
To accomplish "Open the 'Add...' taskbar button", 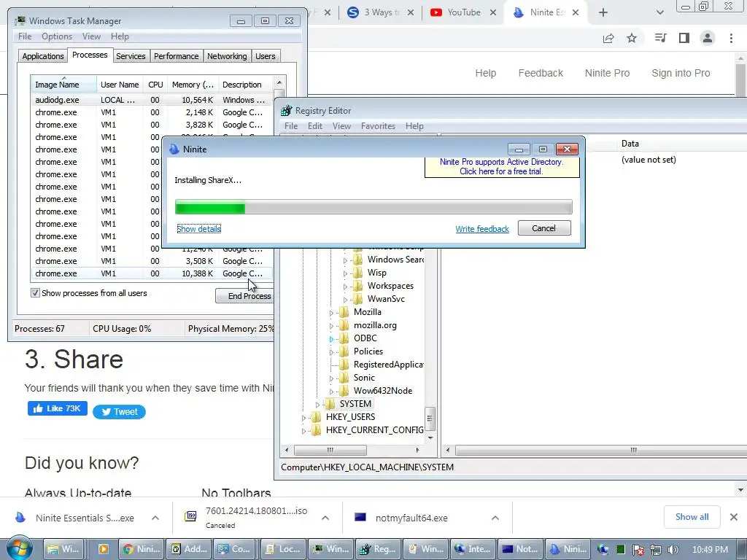I will pyautogui.click(x=189, y=549).
